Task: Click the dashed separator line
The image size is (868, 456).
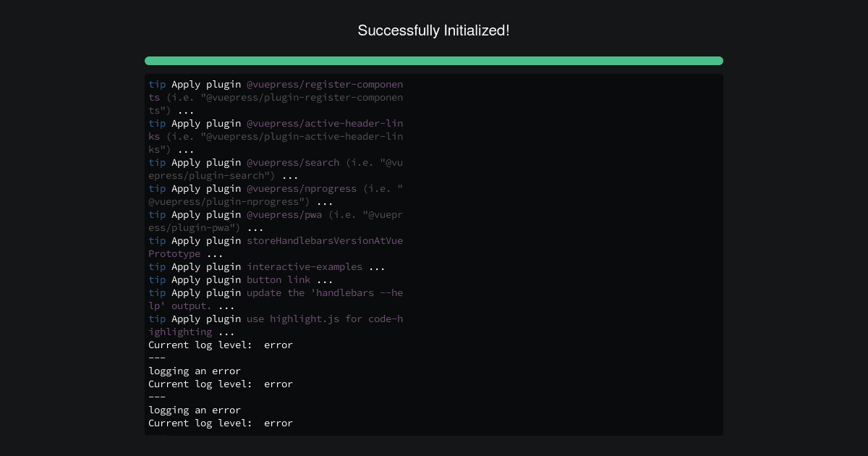Action: [x=156, y=358]
